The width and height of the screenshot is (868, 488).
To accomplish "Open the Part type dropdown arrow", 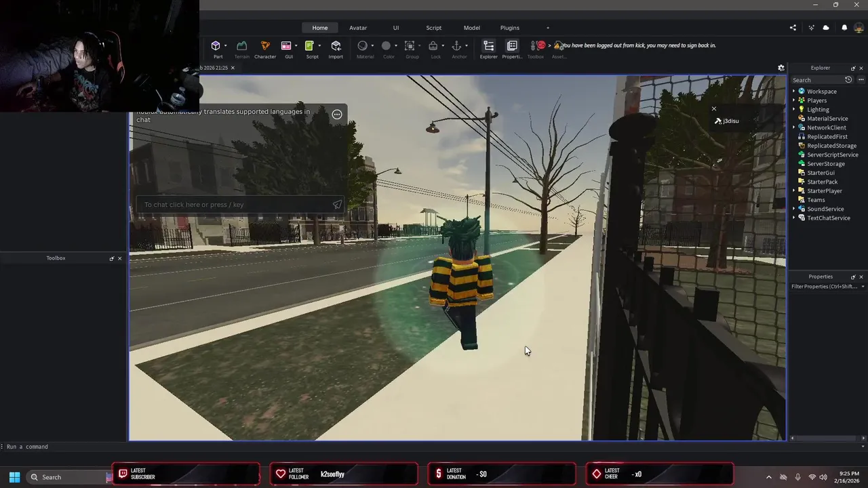I will pos(225,46).
